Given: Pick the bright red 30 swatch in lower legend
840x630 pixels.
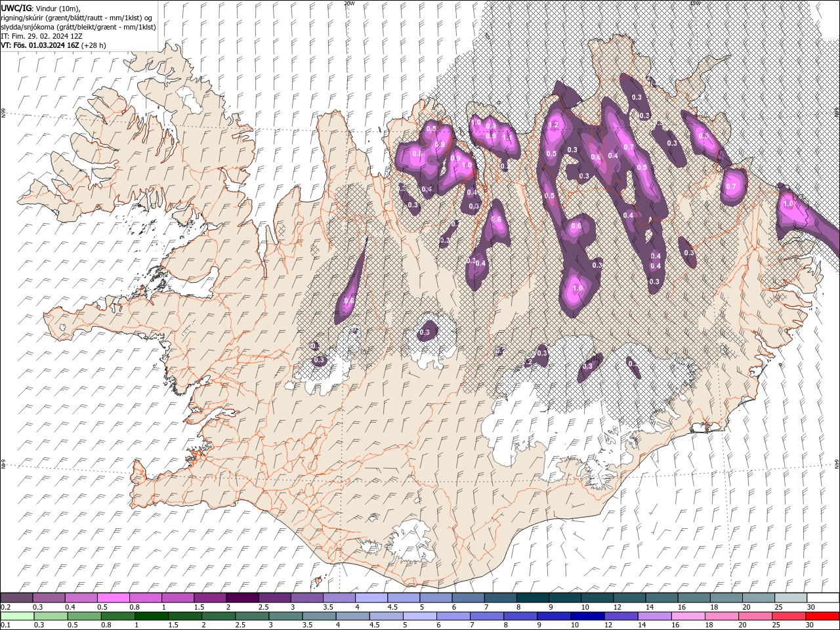Looking at the screenshot, I should 822,616.
